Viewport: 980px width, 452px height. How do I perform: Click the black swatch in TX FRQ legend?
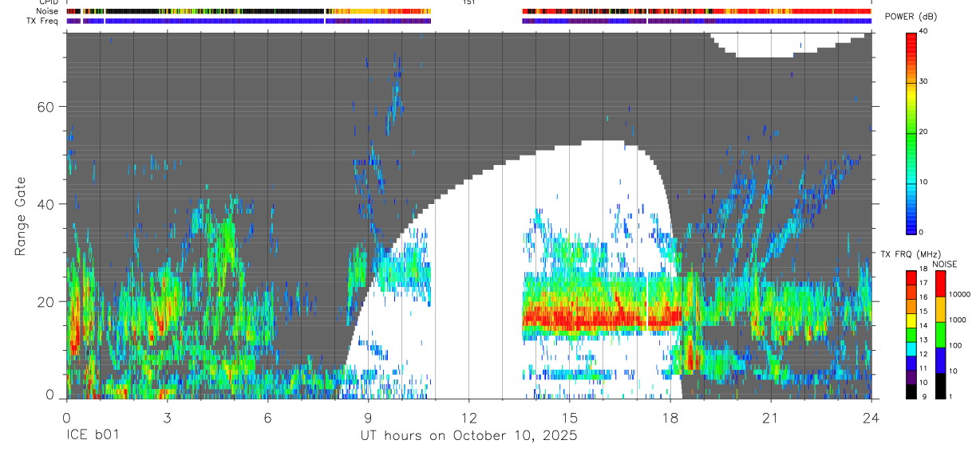(x=911, y=391)
